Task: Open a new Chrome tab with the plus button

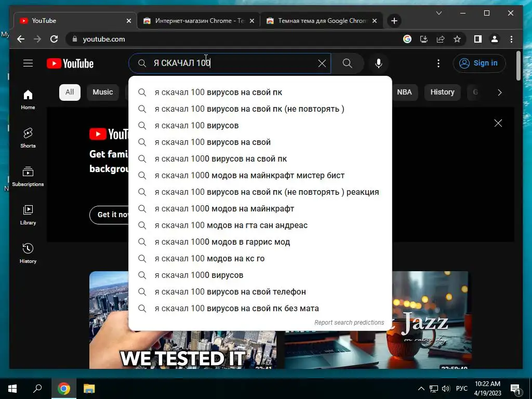Action: tap(394, 21)
